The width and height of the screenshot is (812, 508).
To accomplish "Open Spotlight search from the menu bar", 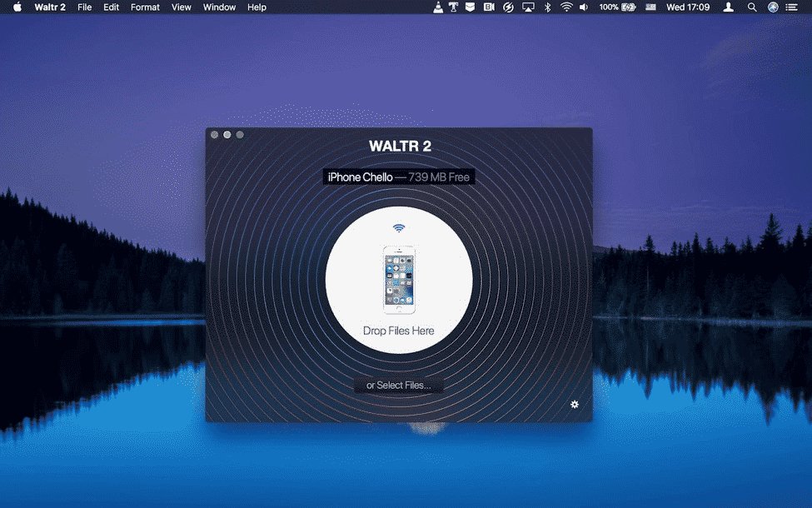I will click(x=750, y=7).
